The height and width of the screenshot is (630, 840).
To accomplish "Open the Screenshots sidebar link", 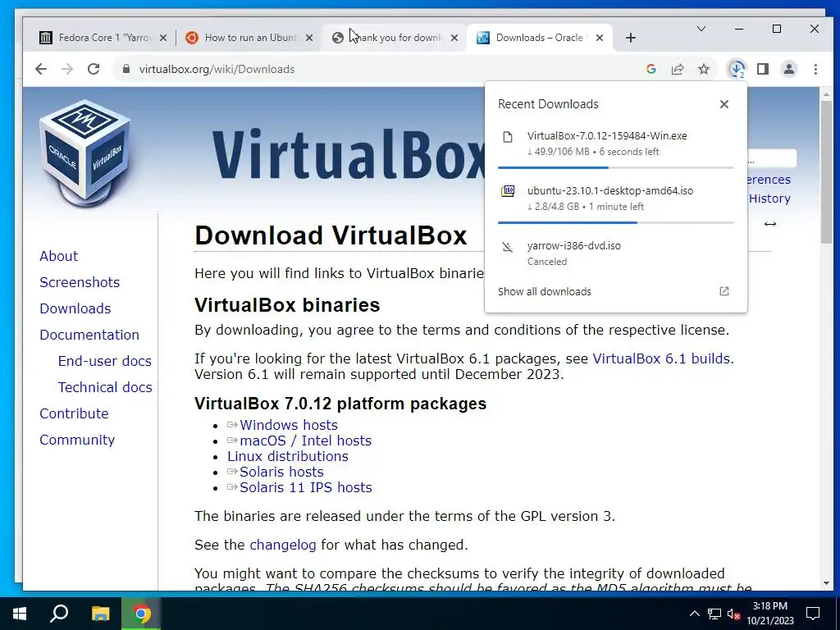I will [80, 282].
